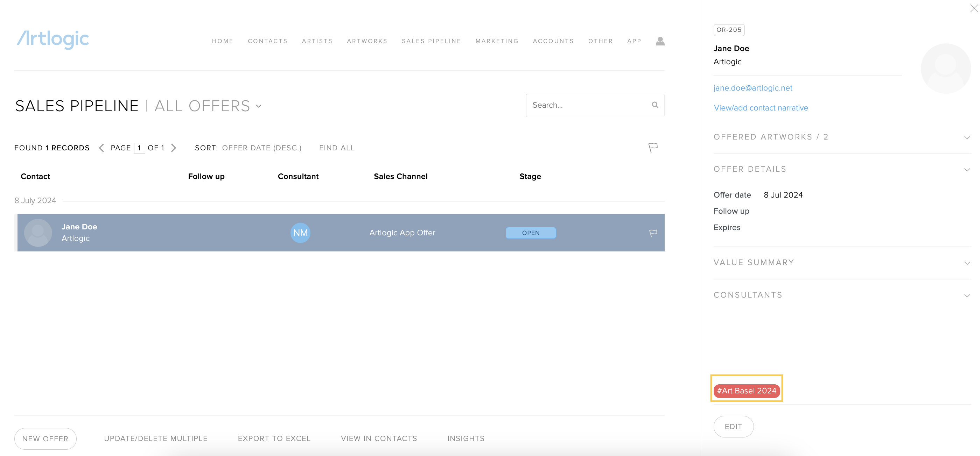
Task: Click the Sales Pipeline page heading
Action: (x=77, y=106)
